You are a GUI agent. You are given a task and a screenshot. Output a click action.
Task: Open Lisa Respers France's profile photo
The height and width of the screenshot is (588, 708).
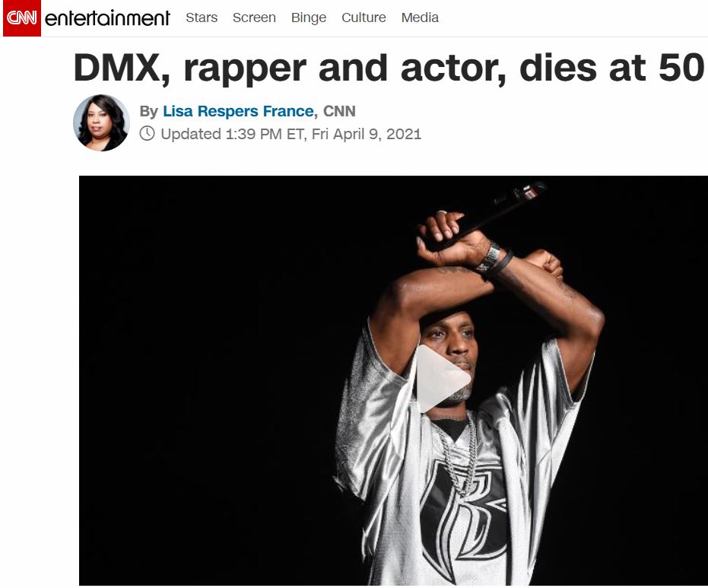click(x=102, y=122)
